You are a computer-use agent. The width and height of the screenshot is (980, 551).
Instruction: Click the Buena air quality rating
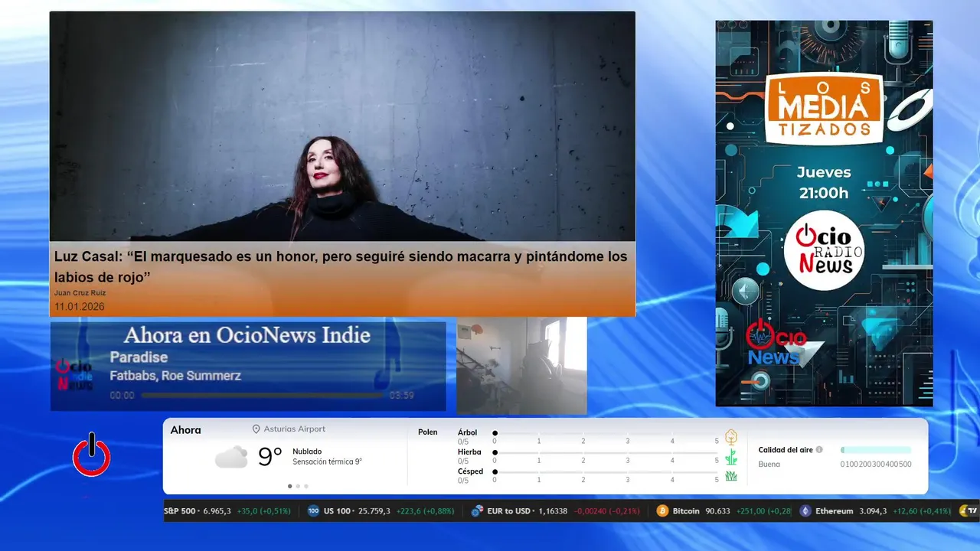coord(769,465)
